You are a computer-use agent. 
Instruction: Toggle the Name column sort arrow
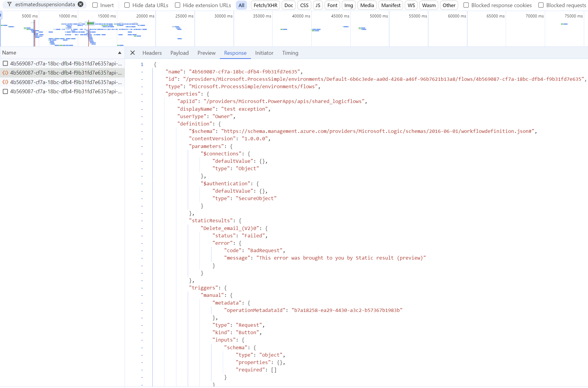[x=120, y=52]
